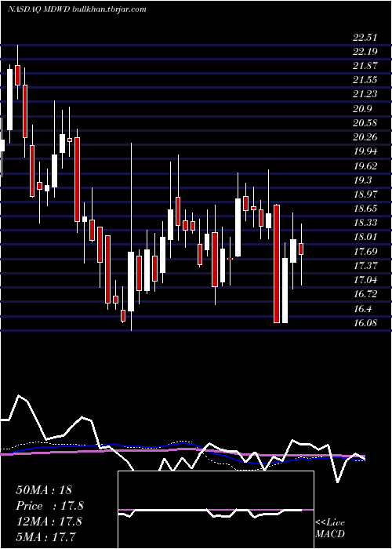Click the Price : 17.8 readout
This screenshot has height=549, width=392.
50,506
